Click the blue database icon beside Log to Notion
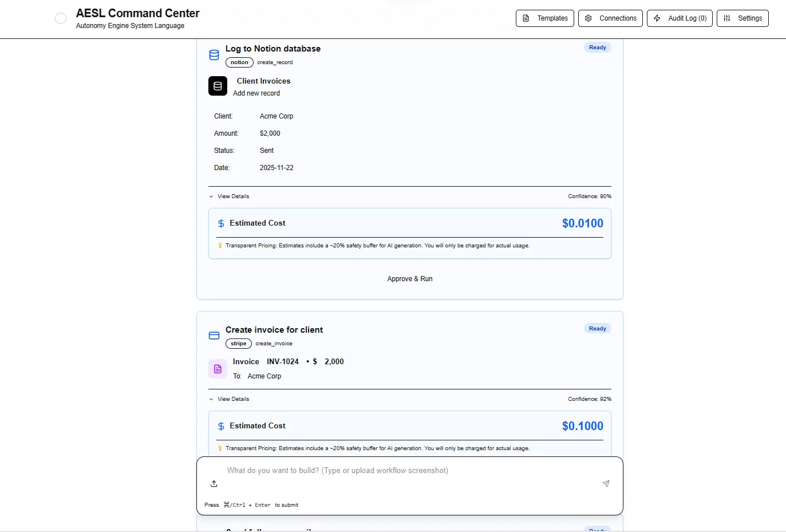This screenshot has height=532, width=786. 214,55
